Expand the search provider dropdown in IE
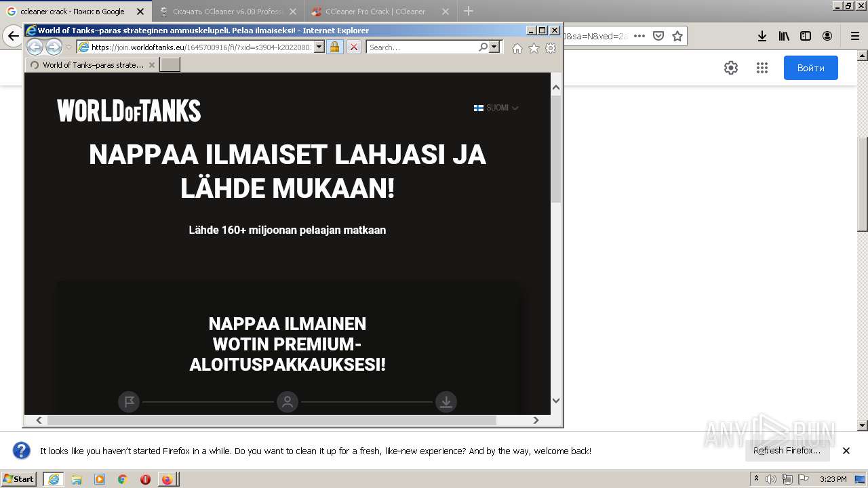The width and height of the screenshot is (868, 488). 494,47
